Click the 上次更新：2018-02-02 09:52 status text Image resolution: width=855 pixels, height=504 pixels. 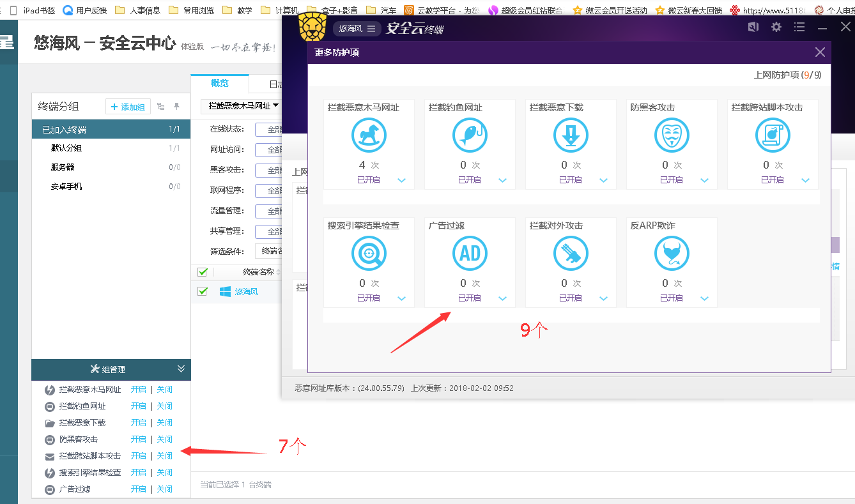[x=463, y=388]
